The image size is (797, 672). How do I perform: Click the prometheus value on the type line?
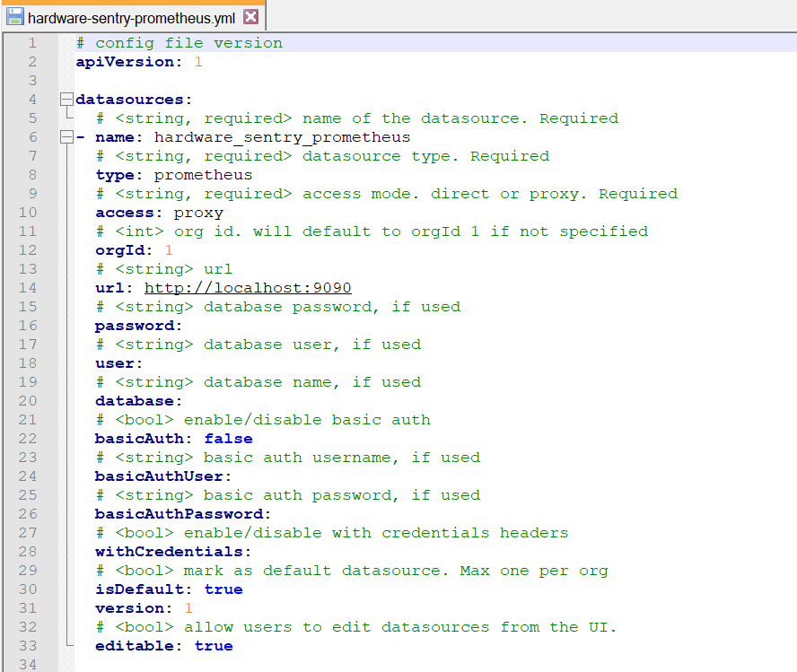click(203, 174)
